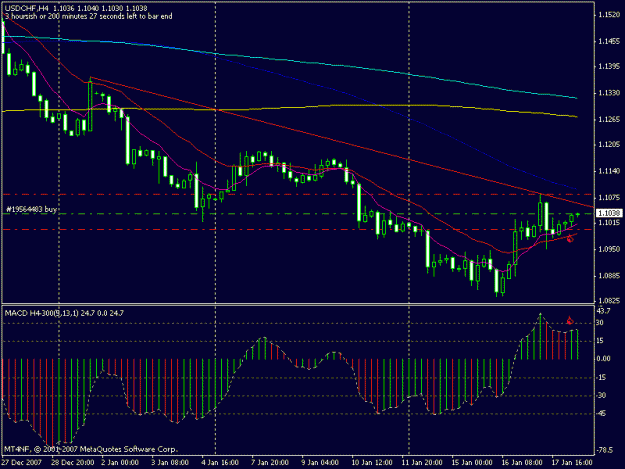The height and width of the screenshot is (469, 625).
Task: Click the "MACD H4-300(5,13,1)" indicator label
Action: click(42, 313)
